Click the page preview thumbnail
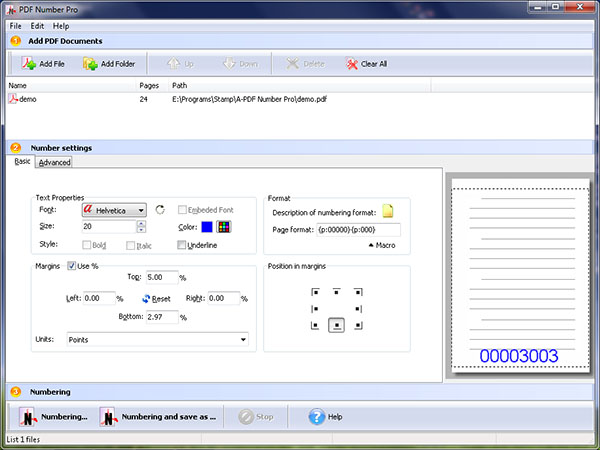 point(520,276)
